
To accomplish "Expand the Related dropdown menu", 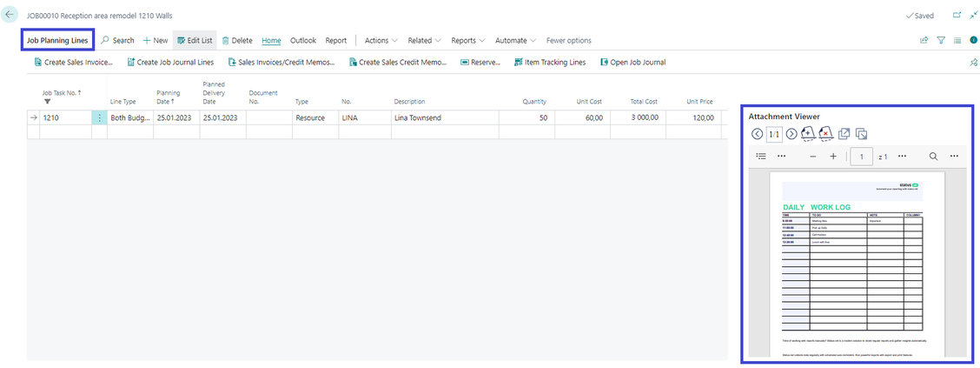I will click(424, 40).
